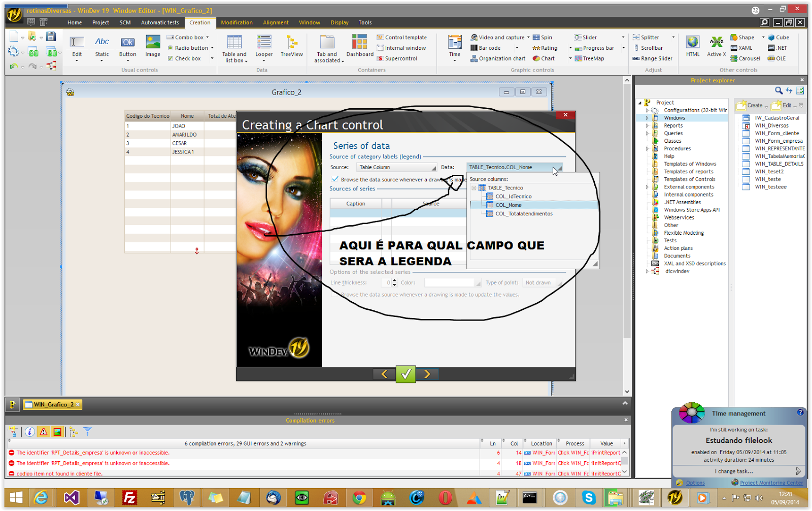The height and width of the screenshot is (511, 812).
Task: Click 'I change task...' in Time management
Action: click(734, 471)
